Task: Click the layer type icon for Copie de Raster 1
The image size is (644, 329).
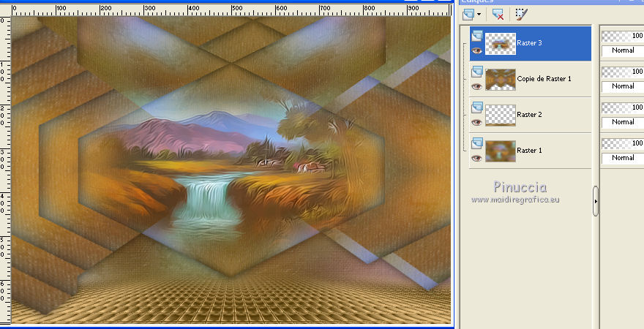Action: pyautogui.click(x=477, y=72)
